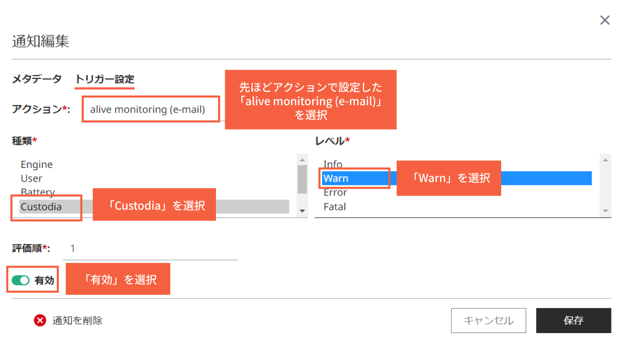Click the scroll-down arrow of the レベル list

click(605, 211)
